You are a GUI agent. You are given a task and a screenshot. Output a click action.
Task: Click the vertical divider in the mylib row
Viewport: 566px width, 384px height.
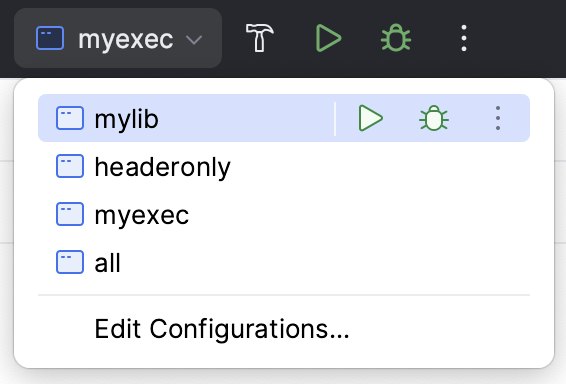pyautogui.click(x=335, y=119)
